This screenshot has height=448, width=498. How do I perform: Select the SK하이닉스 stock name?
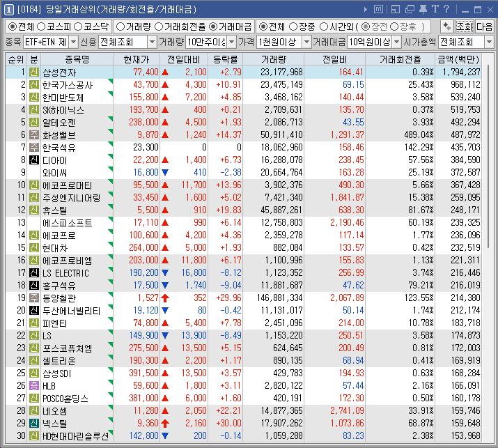[63, 110]
